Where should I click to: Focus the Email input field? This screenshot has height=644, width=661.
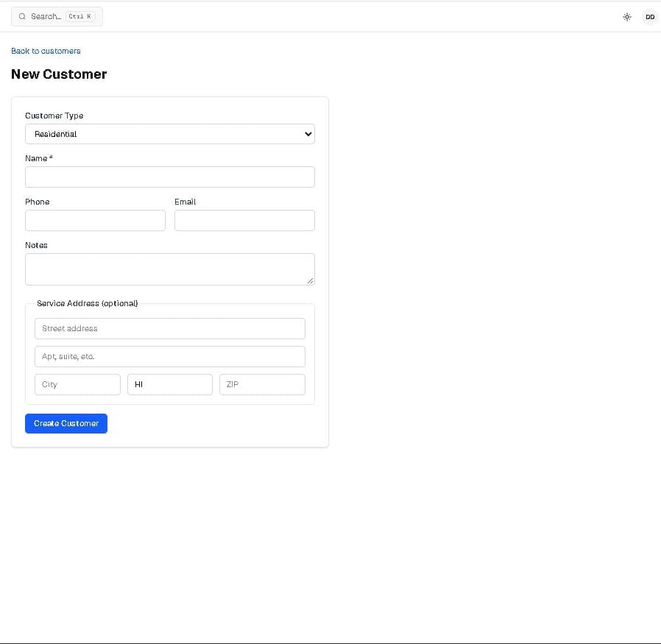[244, 220]
